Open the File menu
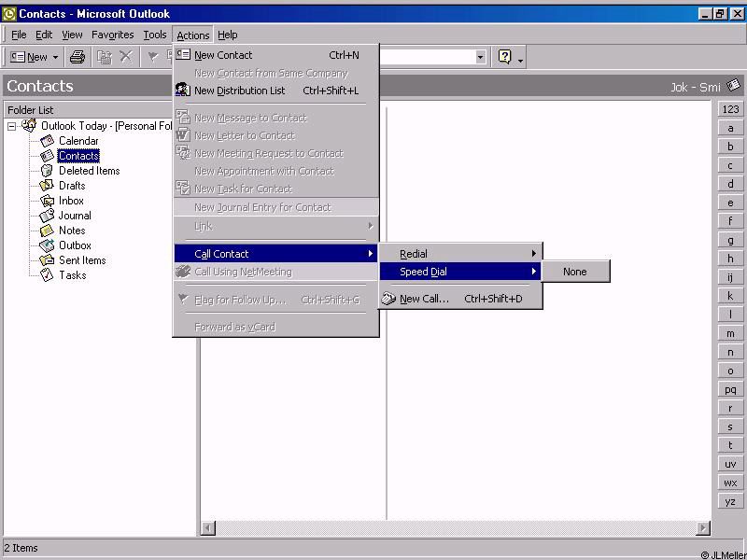The width and height of the screenshot is (747, 560). (x=19, y=35)
